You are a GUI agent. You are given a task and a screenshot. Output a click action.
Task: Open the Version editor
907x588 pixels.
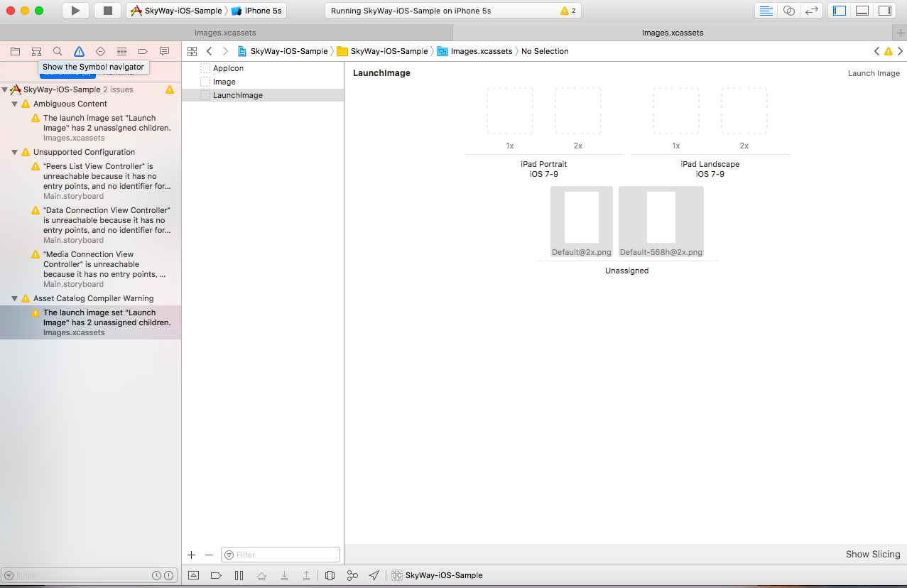811,11
